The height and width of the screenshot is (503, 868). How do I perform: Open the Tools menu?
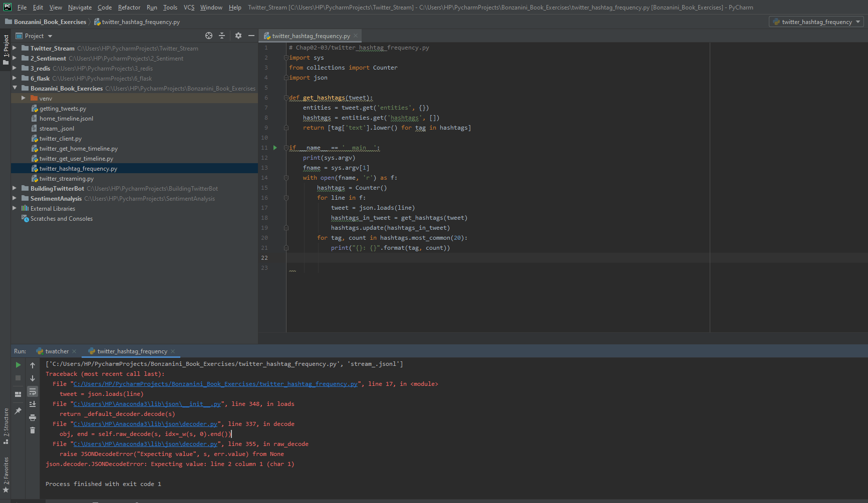(x=170, y=8)
